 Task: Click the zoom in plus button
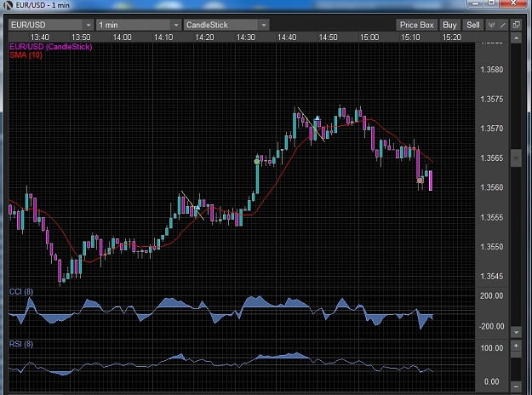[x=516, y=346]
